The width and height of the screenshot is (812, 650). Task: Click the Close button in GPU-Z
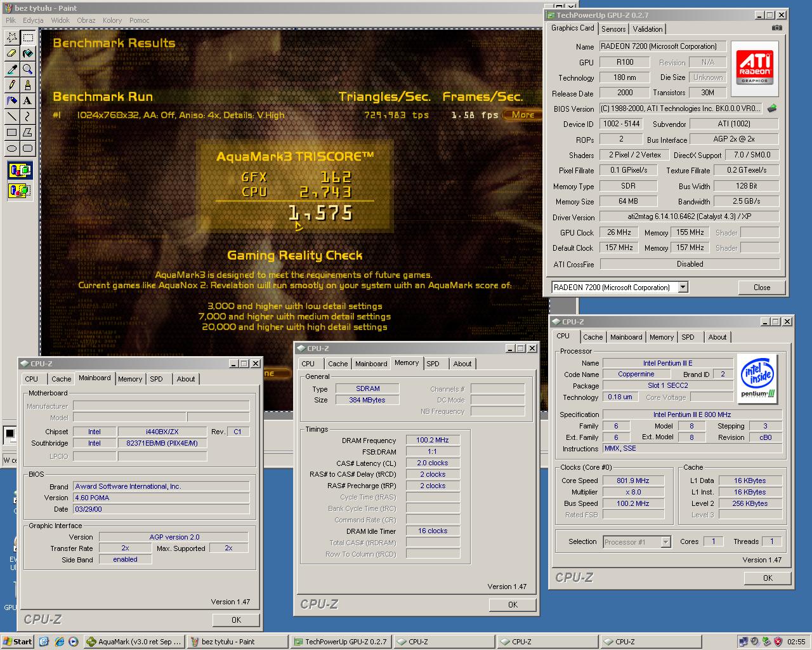pyautogui.click(x=762, y=288)
